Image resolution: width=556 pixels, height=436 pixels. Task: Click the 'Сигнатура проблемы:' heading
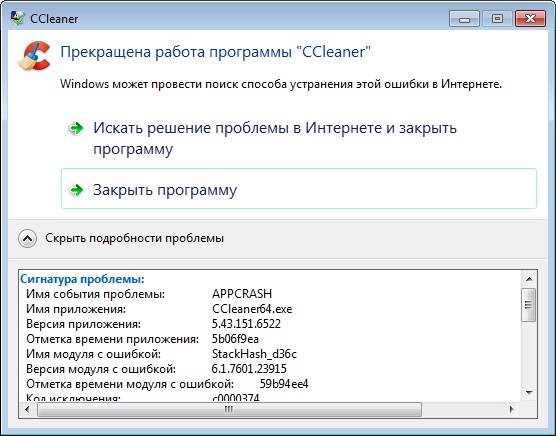point(82,279)
